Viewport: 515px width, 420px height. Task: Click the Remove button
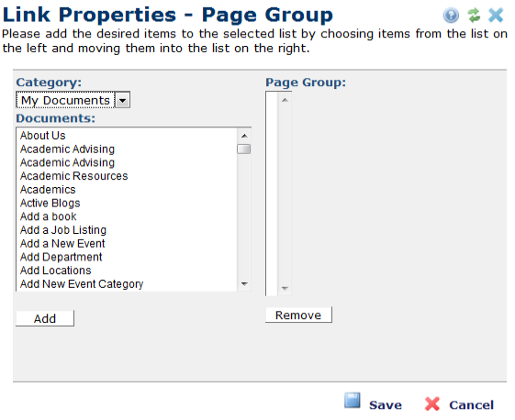coord(298,315)
